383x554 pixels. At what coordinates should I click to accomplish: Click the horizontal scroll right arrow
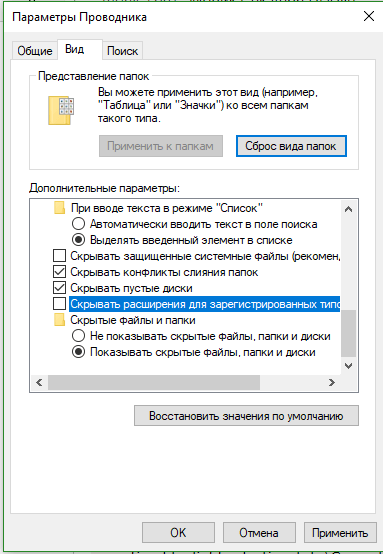tap(331, 382)
